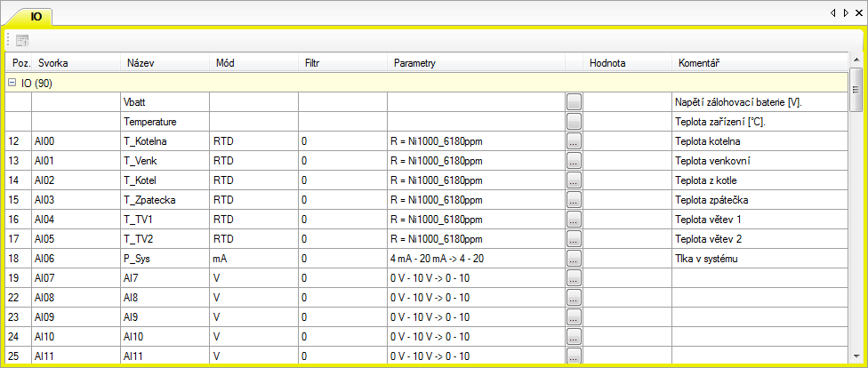
Task: Click the filter cell for AI07
Action: pos(342,278)
